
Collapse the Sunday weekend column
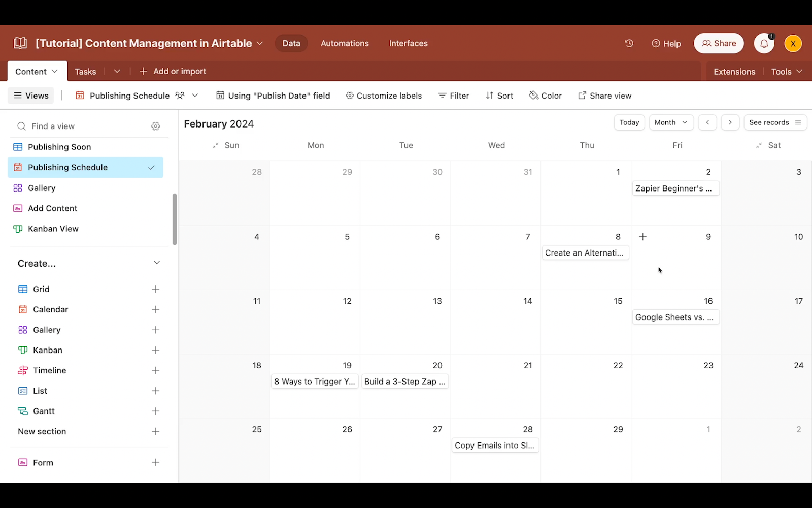click(215, 145)
